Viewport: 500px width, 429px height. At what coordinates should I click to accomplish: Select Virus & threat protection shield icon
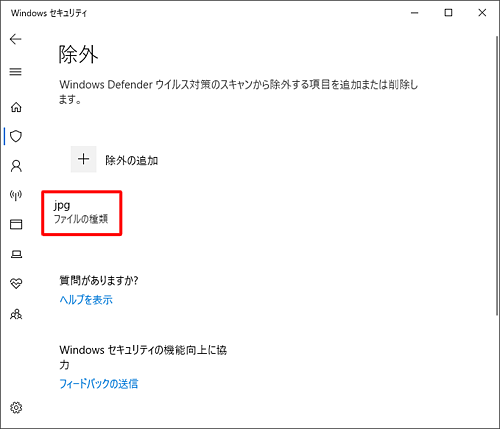[16, 136]
